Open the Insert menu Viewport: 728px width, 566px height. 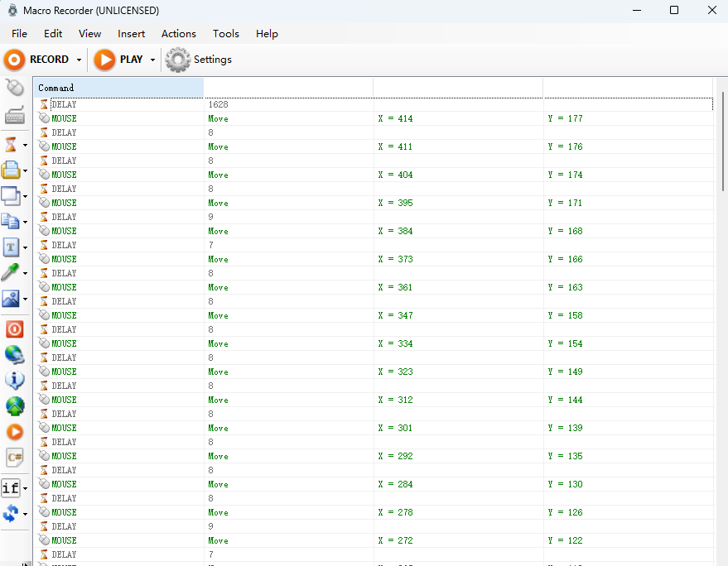point(131,34)
